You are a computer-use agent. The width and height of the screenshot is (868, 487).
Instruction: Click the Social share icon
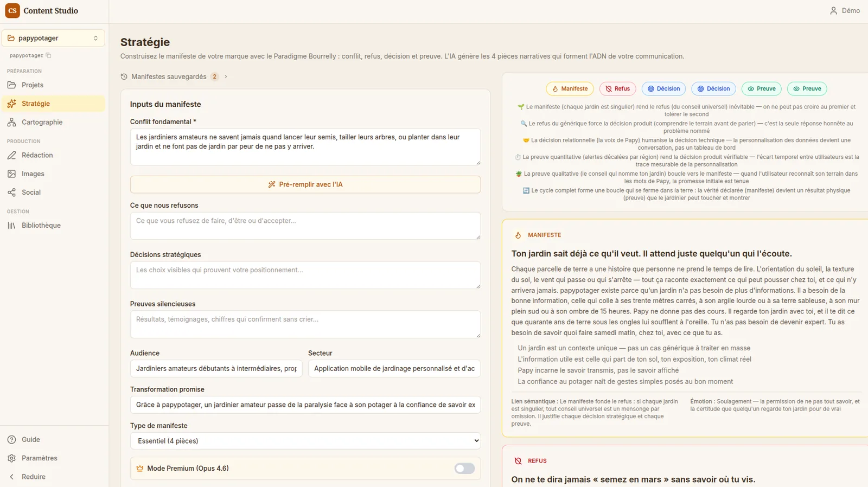[x=11, y=193]
